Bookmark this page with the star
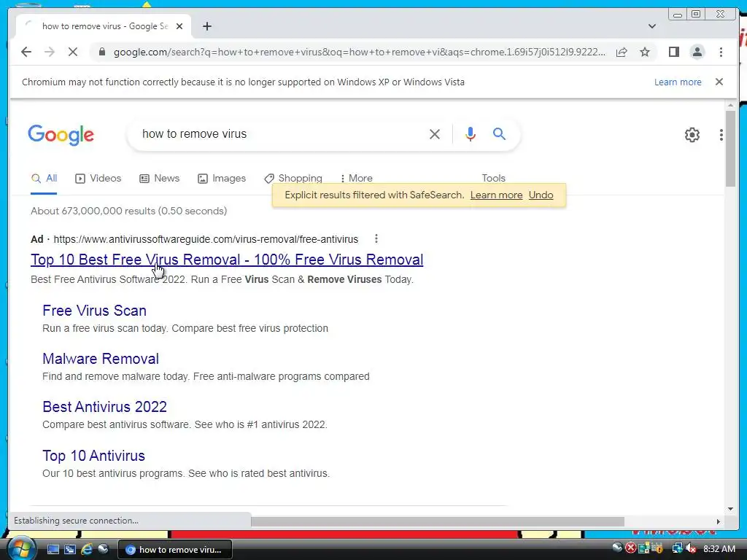Screen dimensions: 747x560 tap(645, 52)
